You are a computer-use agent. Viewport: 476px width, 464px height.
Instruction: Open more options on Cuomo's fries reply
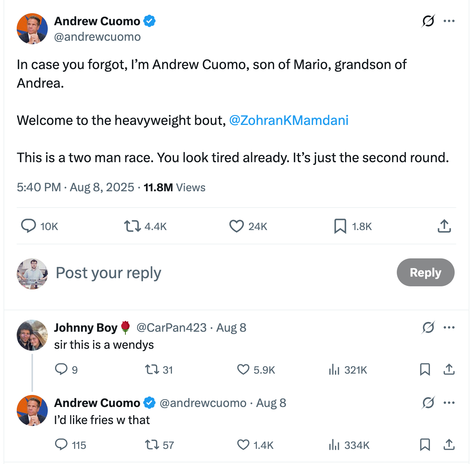click(449, 403)
